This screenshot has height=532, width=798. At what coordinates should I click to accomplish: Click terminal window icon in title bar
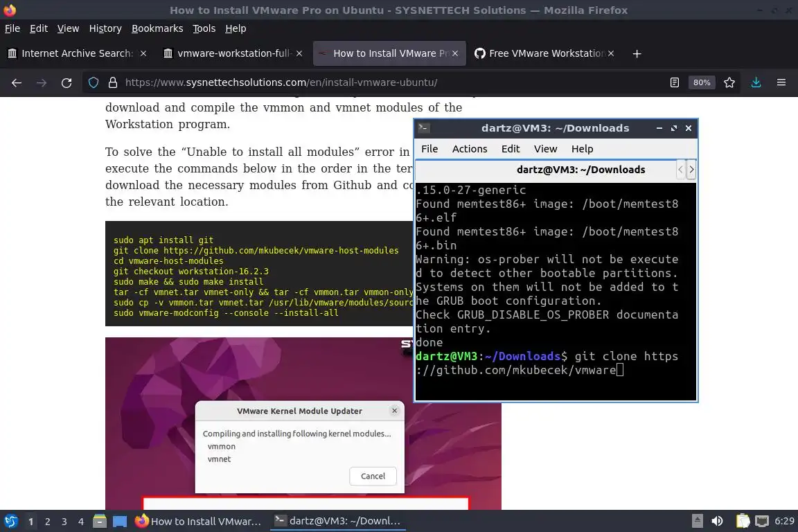click(x=424, y=128)
